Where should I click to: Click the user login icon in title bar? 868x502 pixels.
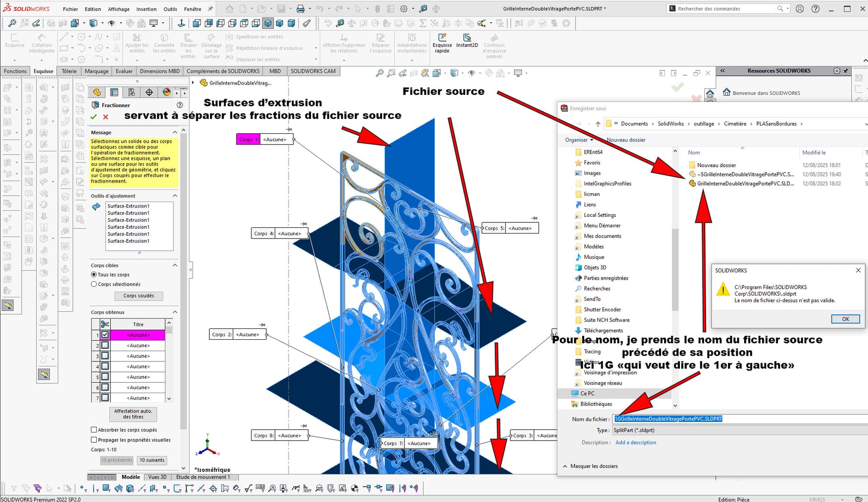(800, 9)
